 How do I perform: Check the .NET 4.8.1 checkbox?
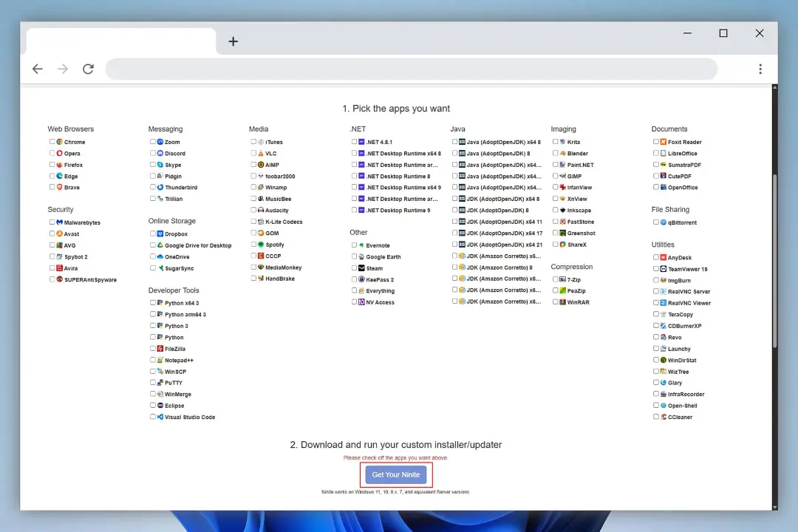(354, 142)
